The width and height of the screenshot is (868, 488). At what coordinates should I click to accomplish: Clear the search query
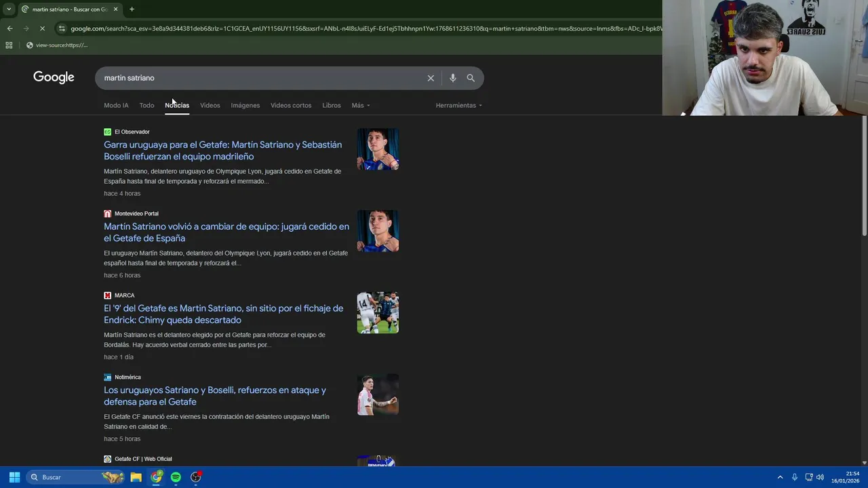[431, 78]
